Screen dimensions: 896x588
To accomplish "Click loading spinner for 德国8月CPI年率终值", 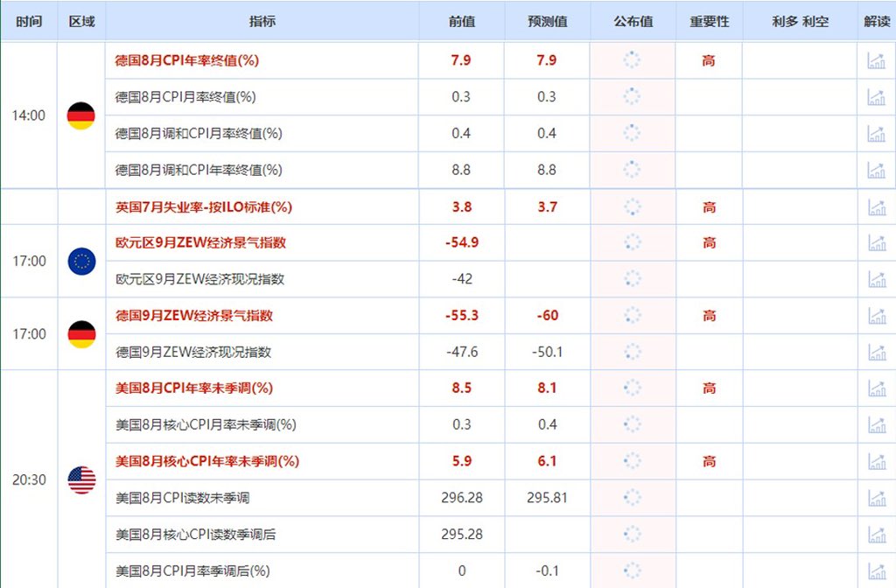I will tap(632, 60).
